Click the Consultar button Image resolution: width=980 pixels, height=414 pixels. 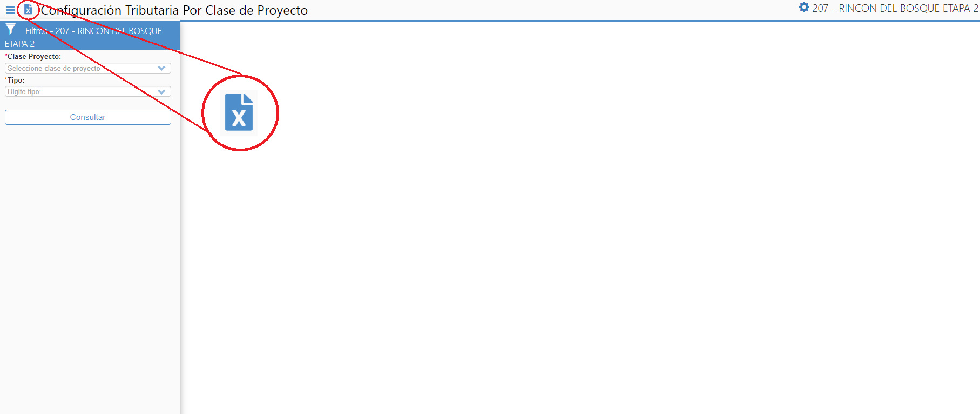(88, 117)
